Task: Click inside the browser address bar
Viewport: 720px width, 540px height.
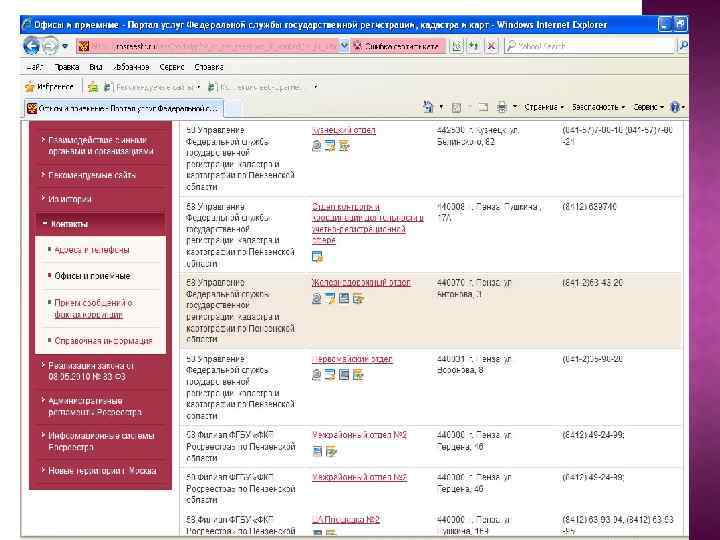Action: coord(209,46)
